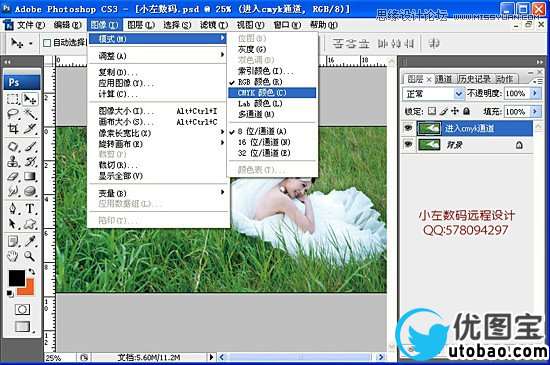The height and width of the screenshot is (365, 550).
Task: Click the 25% zoom level field
Action: (59, 358)
